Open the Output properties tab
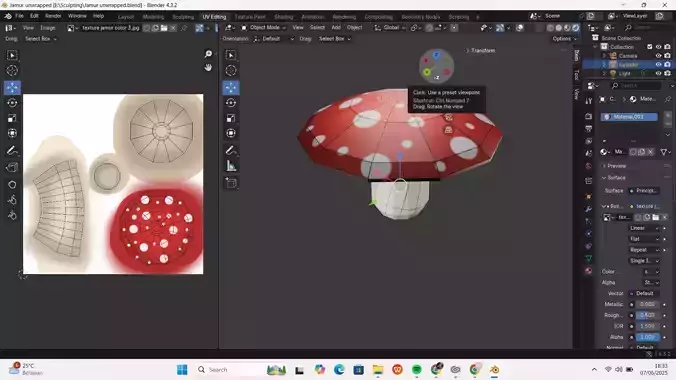The image size is (676, 380). (x=588, y=129)
